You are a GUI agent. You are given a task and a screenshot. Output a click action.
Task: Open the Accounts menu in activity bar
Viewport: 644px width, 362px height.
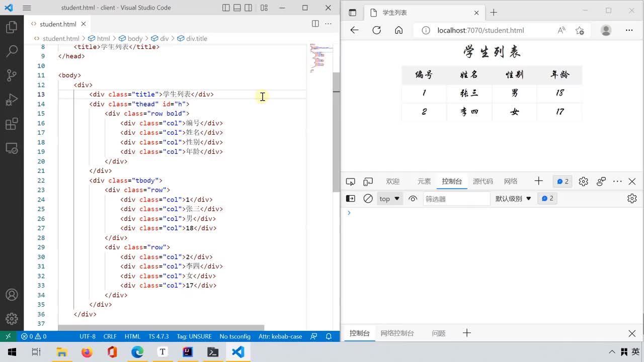point(12,295)
